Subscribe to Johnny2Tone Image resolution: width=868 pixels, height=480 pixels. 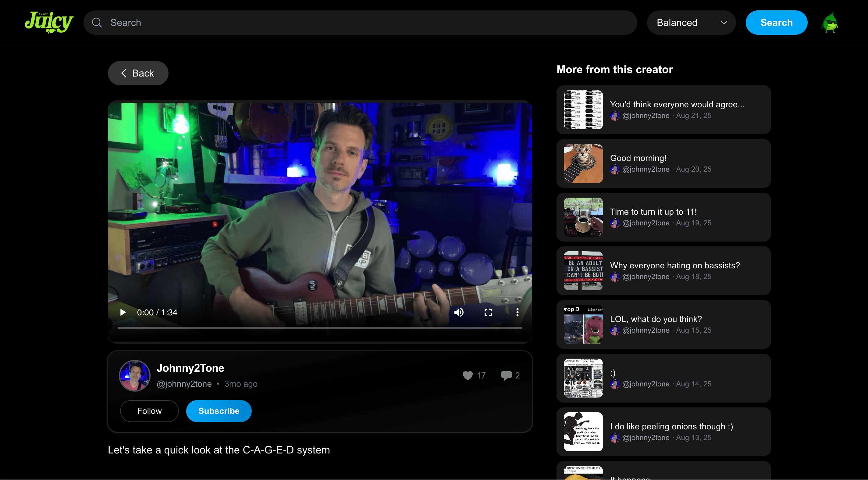(219, 411)
